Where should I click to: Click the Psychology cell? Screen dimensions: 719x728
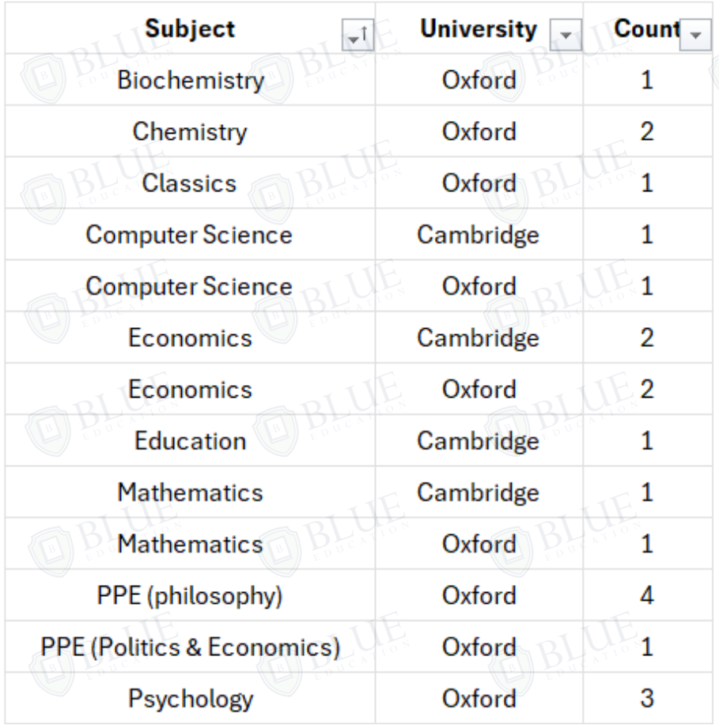click(x=190, y=699)
